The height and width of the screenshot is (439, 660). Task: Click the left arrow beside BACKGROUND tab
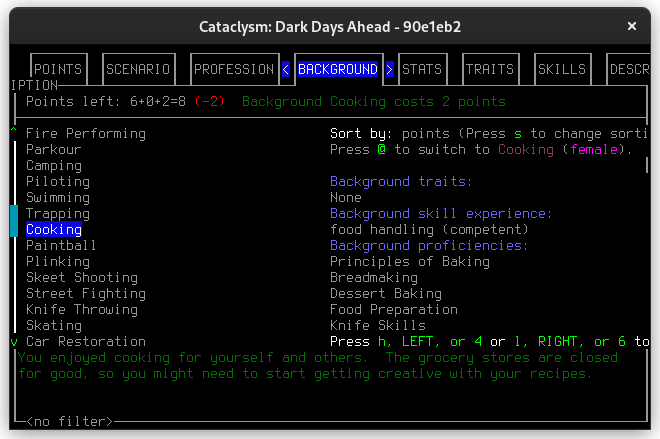[x=286, y=69]
